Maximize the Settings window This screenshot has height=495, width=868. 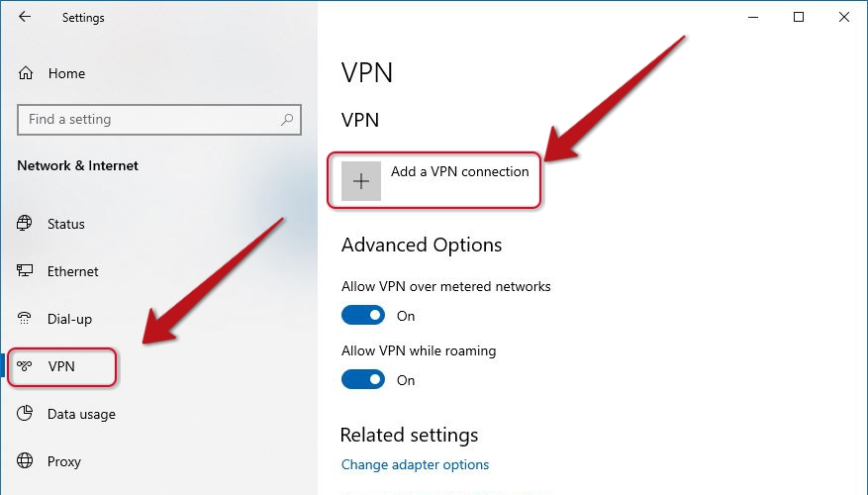pyautogui.click(x=799, y=17)
